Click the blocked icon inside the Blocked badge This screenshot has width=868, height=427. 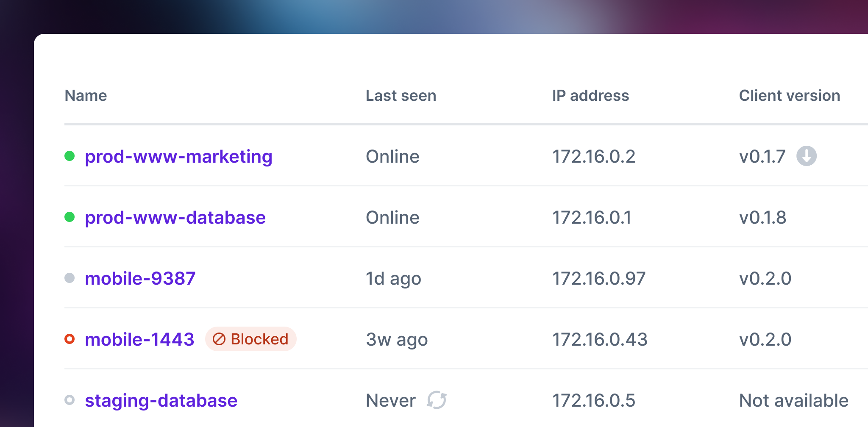(220, 339)
